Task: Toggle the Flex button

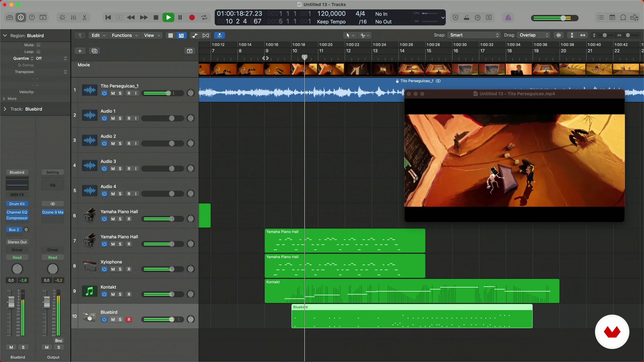Action: (x=205, y=36)
